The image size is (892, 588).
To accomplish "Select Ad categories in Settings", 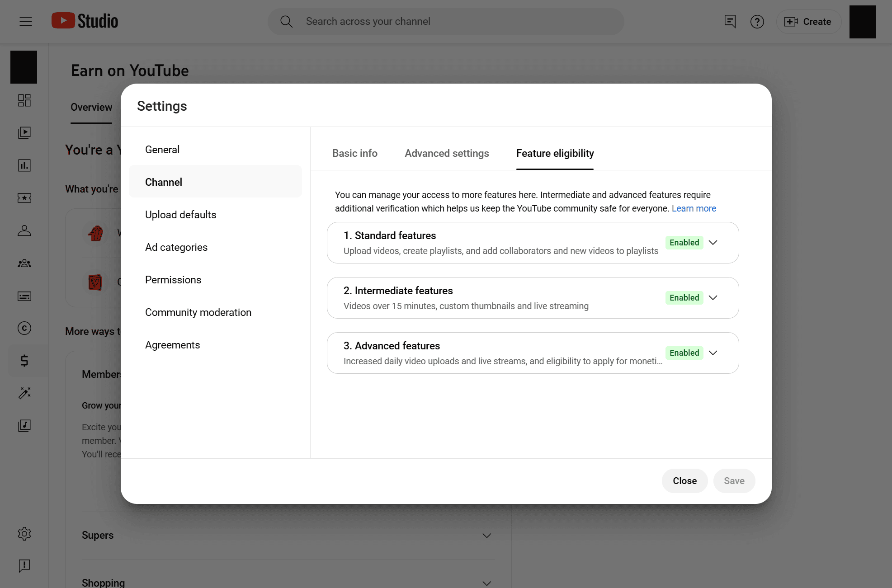I will pyautogui.click(x=215, y=247).
